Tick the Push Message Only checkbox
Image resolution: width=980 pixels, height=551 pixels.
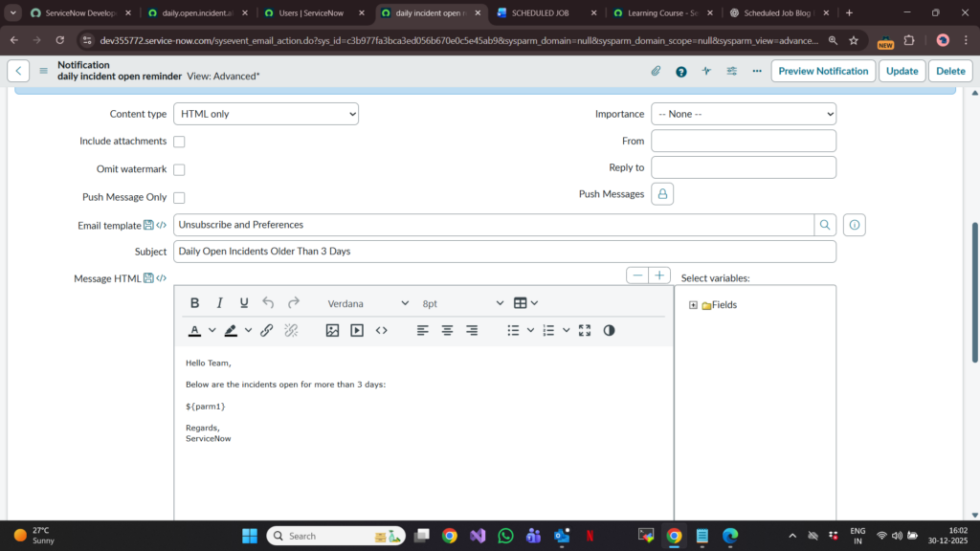pos(179,198)
